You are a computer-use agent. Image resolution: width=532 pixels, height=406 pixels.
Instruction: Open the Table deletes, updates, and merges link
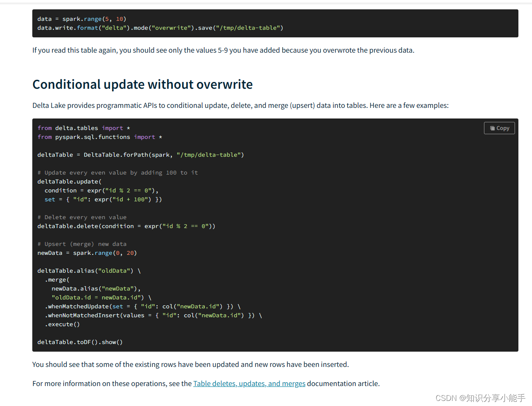pos(249,383)
